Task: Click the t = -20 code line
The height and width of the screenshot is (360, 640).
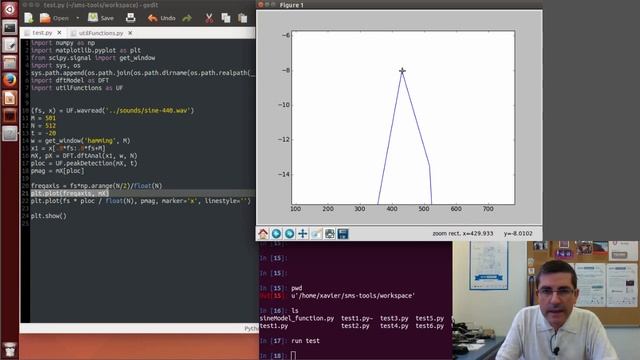Action: (43, 133)
